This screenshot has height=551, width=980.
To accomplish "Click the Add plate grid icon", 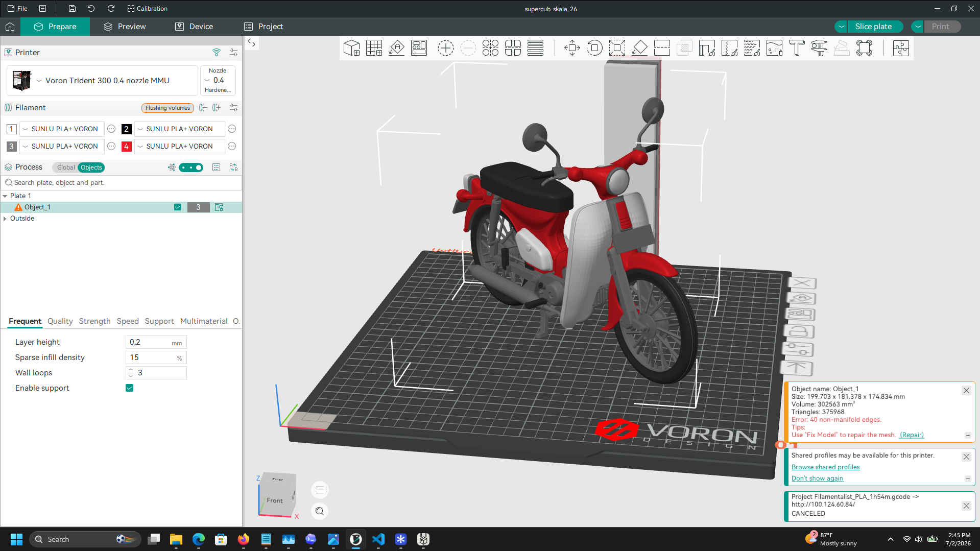I will [x=374, y=48].
